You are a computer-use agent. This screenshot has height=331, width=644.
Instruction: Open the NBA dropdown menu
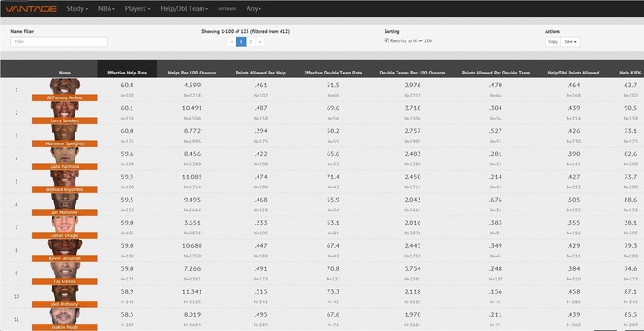pos(107,8)
